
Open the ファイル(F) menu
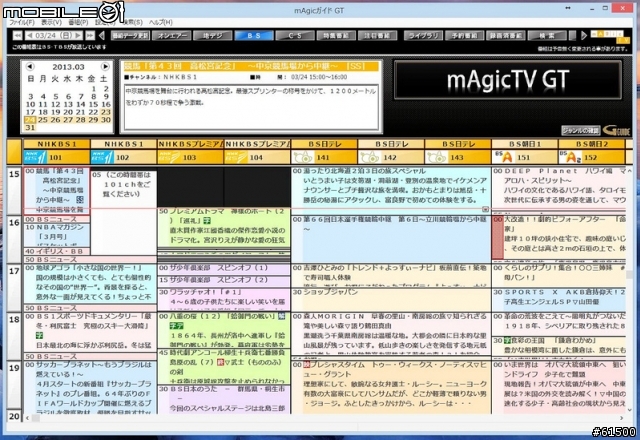coord(22,22)
